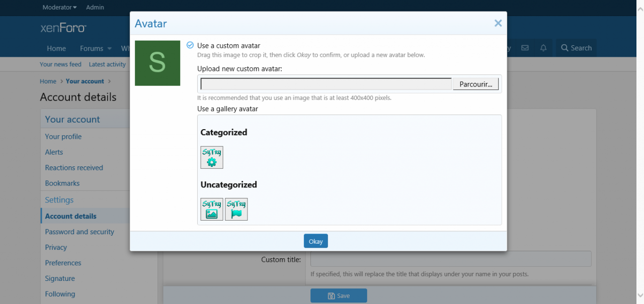Open the Home navigation tab

point(56,49)
